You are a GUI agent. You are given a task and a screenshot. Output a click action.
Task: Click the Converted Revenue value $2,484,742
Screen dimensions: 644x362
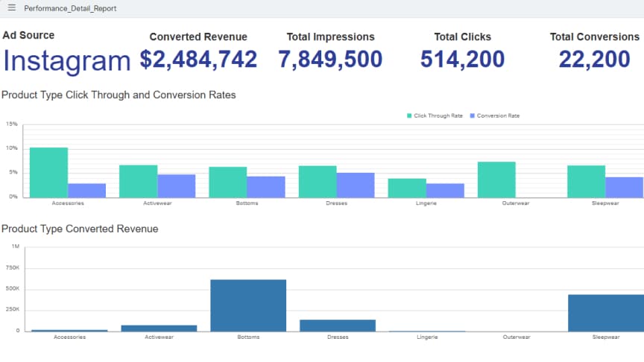click(x=198, y=59)
